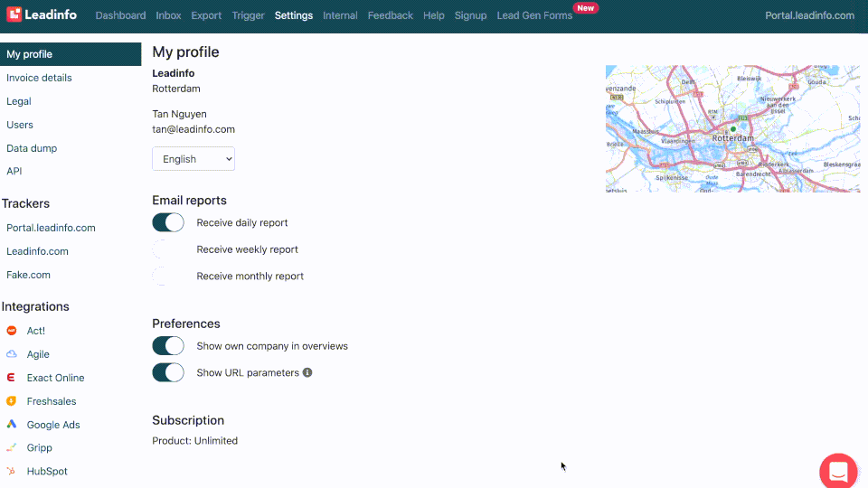The image size is (868, 488).
Task: Open Act! integration label
Action: [36, 331]
